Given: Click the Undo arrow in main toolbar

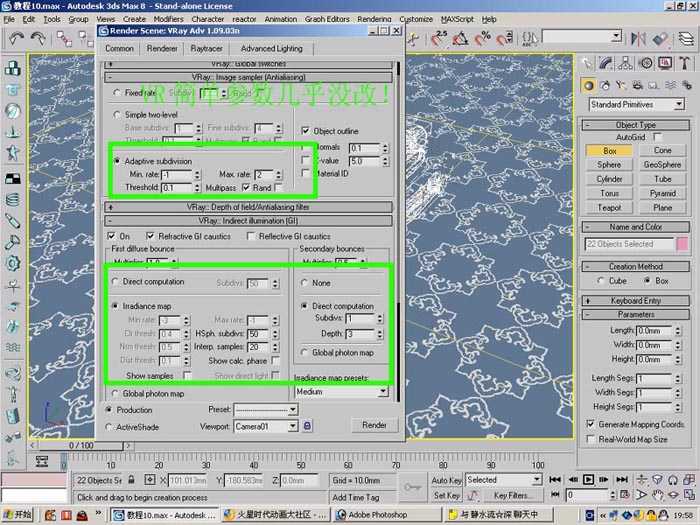Looking at the screenshot, I should click(x=16, y=39).
